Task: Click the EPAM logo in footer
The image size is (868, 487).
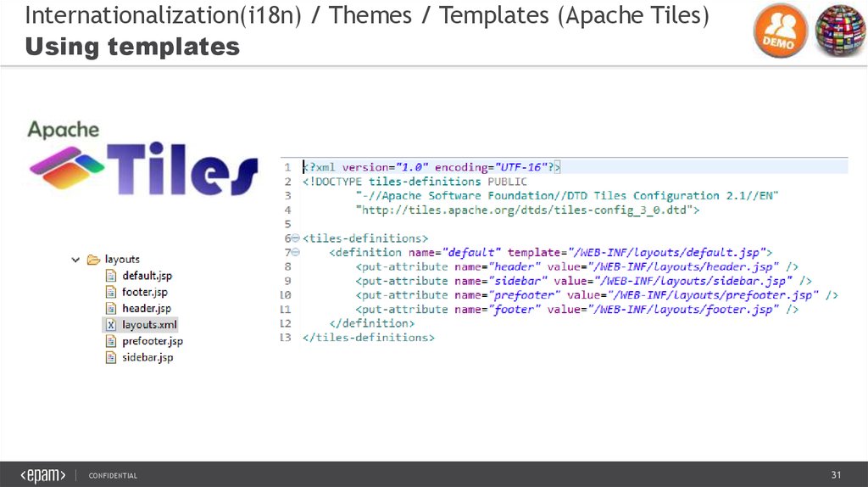Action: point(44,475)
